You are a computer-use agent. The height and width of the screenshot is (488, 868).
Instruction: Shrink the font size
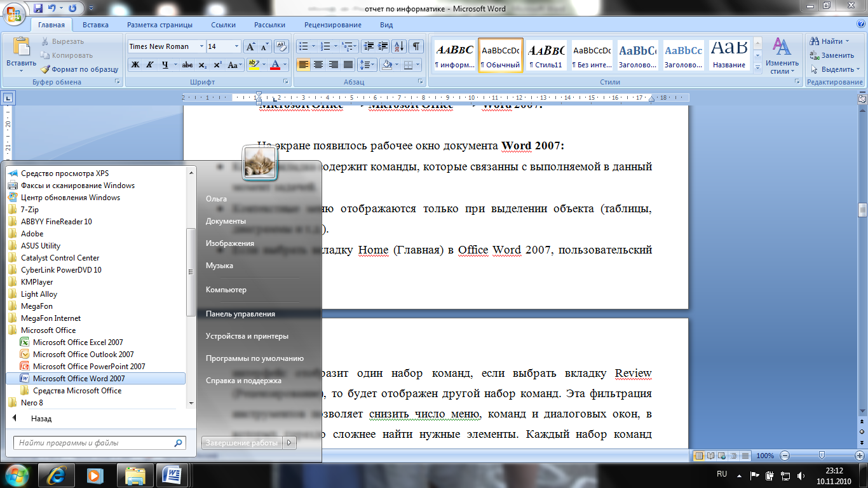264,46
